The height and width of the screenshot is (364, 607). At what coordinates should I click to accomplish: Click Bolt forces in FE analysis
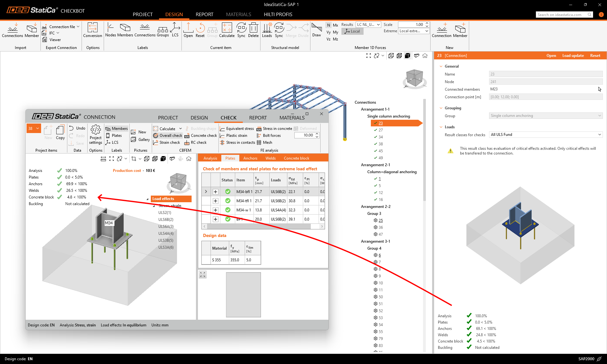268,136
